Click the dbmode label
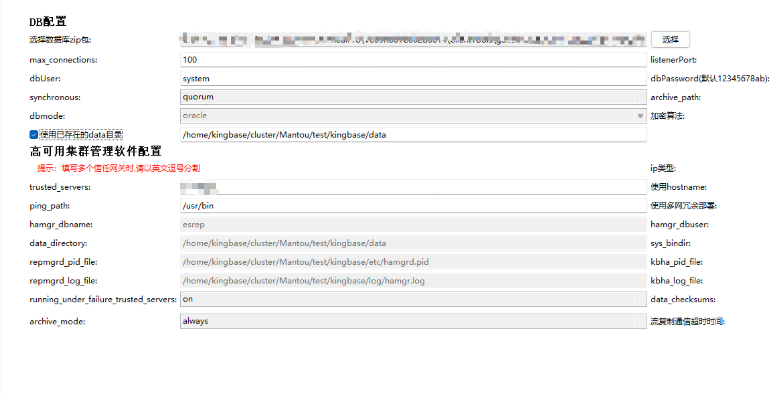The width and height of the screenshot is (769, 395). (47, 116)
